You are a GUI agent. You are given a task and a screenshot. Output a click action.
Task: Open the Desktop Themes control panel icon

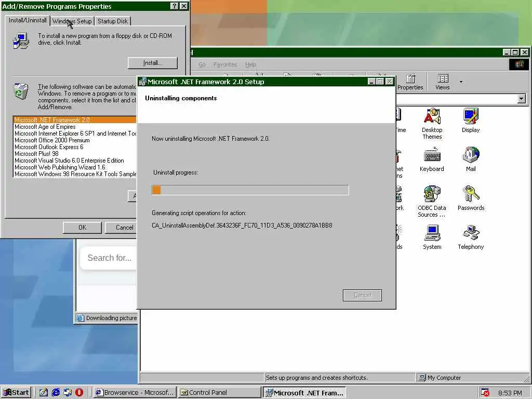coord(432,124)
